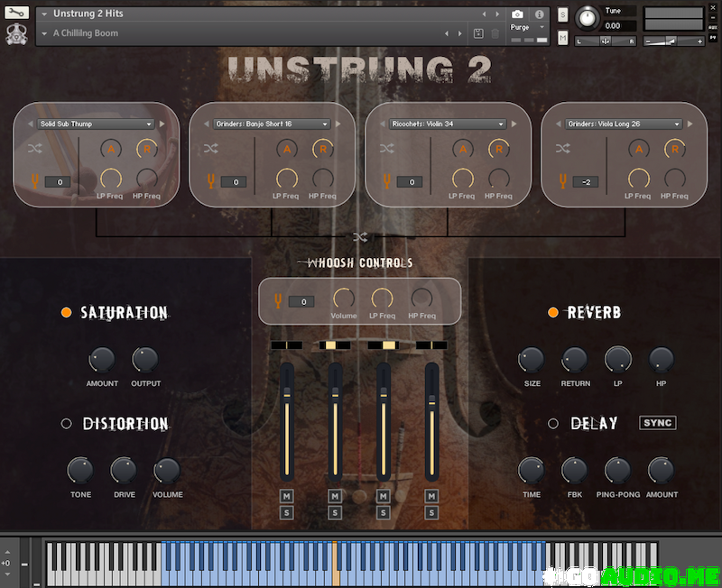Expand the A Chilling Boom snapshot menu
Viewport: 722px width, 588px height.
pos(44,33)
